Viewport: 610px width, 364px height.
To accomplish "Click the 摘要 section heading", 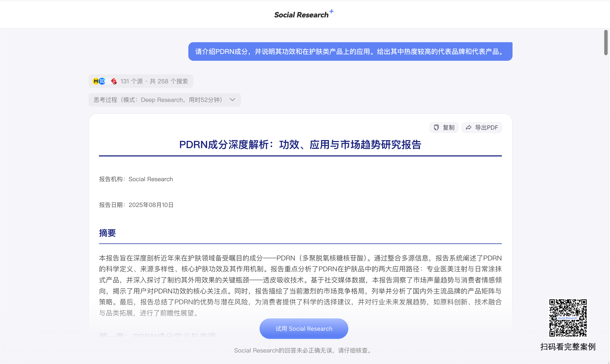I will (x=107, y=233).
